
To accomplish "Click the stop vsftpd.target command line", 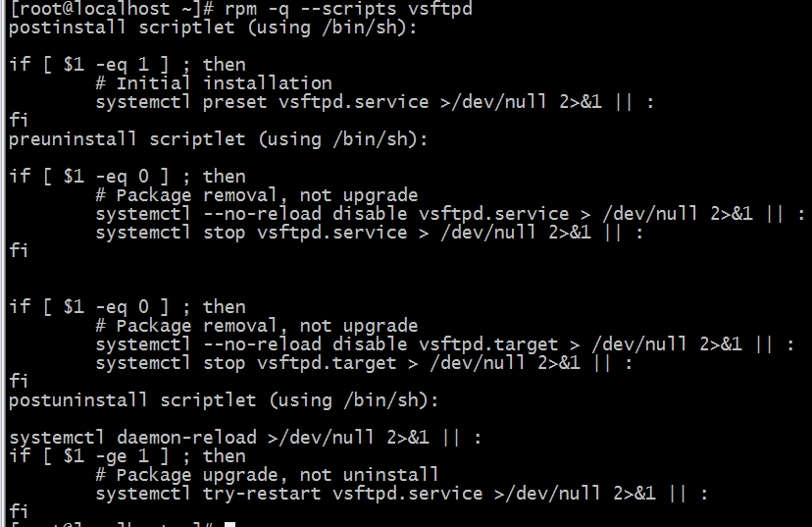I will pyautogui.click(x=364, y=363).
